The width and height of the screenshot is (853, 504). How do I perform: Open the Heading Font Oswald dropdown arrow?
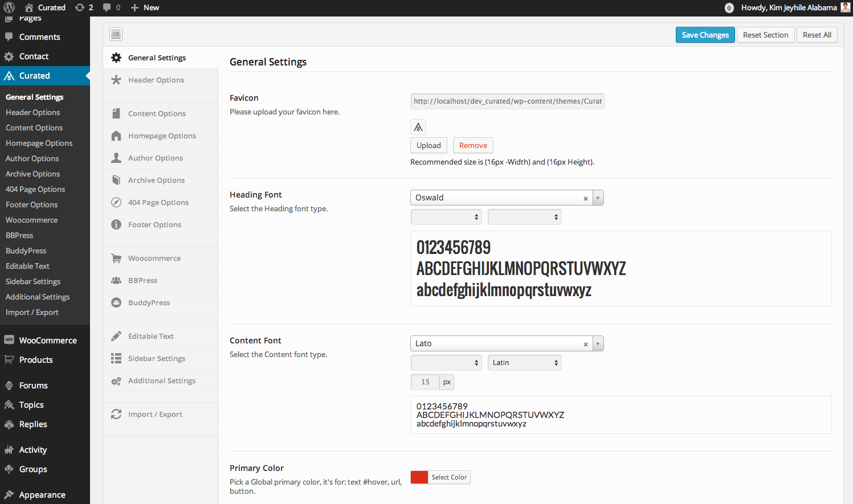click(598, 198)
